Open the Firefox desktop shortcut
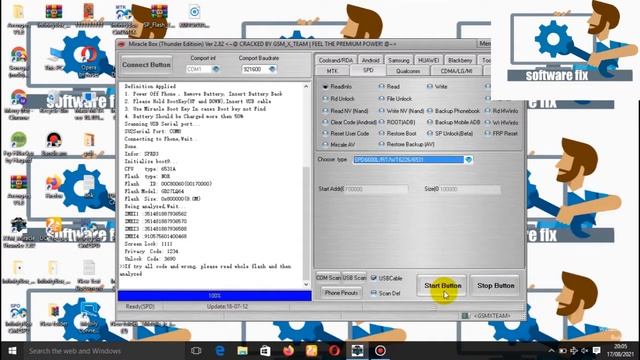 pos(53,187)
